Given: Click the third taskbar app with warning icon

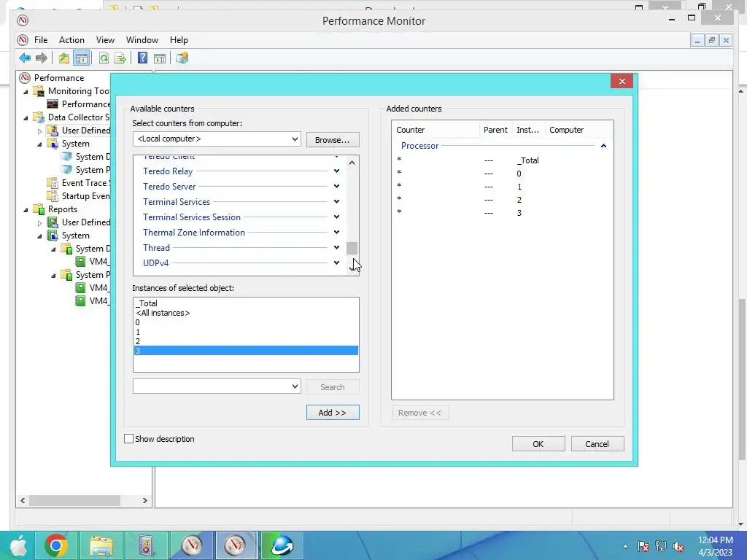Looking at the screenshot, I should (x=146, y=545).
